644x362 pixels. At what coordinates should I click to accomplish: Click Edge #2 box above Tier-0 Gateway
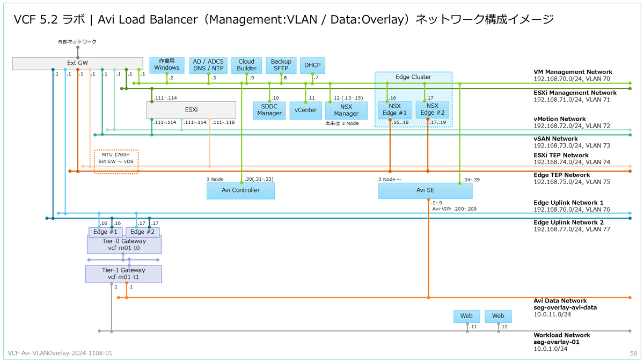click(142, 232)
